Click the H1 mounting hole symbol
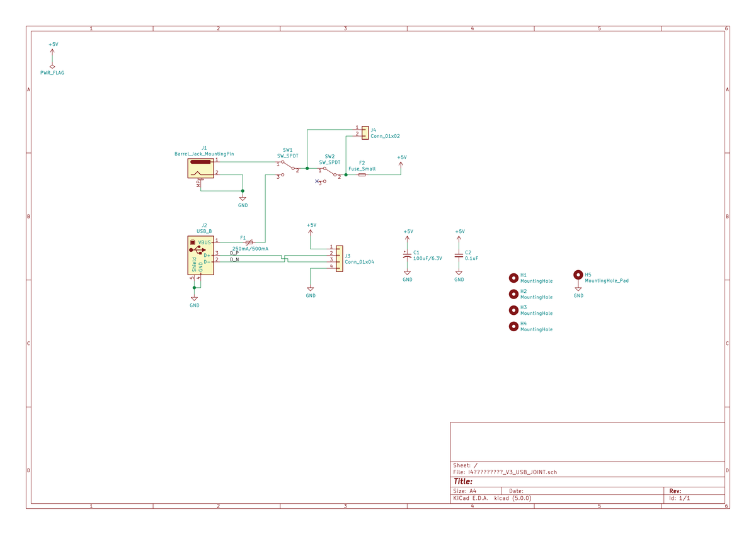The width and height of the screenshot is (756, 534). (x=513, y=277)
